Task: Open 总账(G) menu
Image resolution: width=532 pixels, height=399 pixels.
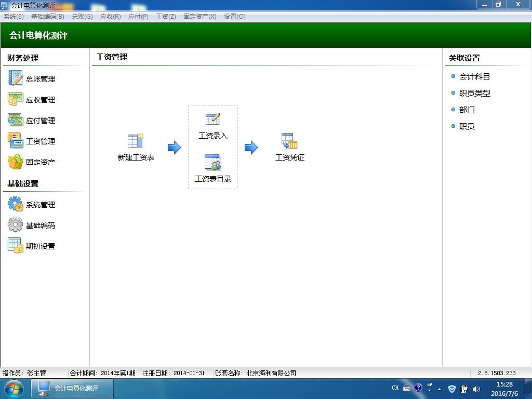Action: click(82, 16)
